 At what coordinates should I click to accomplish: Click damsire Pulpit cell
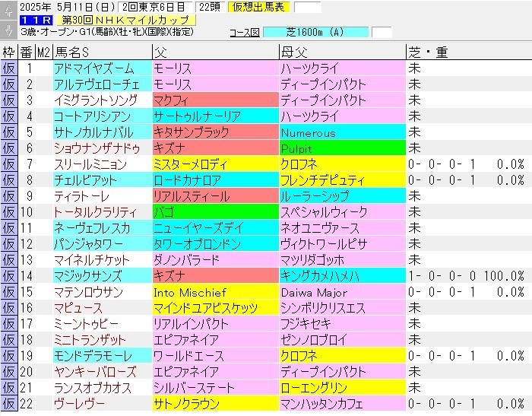[x=342, y=148]
